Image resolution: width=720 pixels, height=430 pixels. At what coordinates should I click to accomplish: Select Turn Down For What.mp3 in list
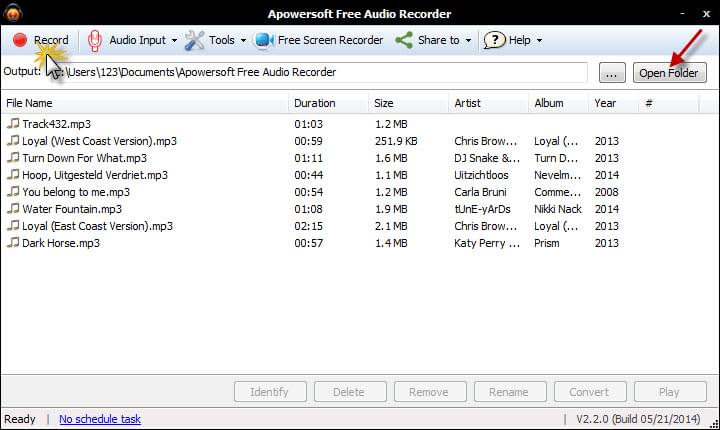(84, 158)
